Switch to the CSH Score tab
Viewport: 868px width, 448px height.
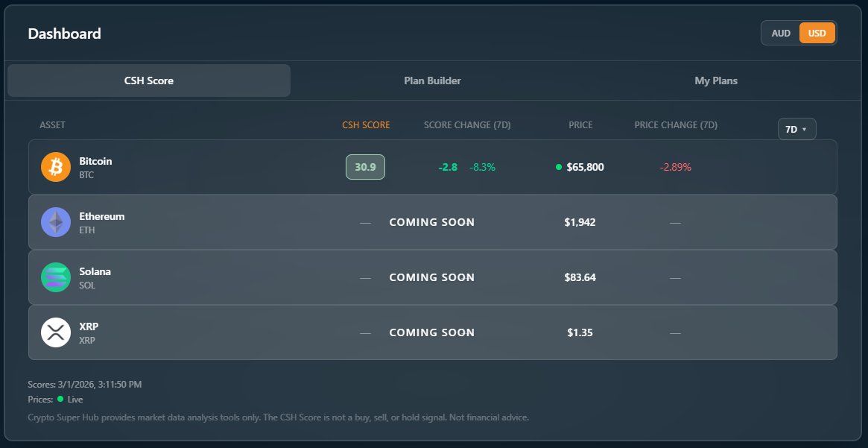pyautogui.click(x=149, y=81)
